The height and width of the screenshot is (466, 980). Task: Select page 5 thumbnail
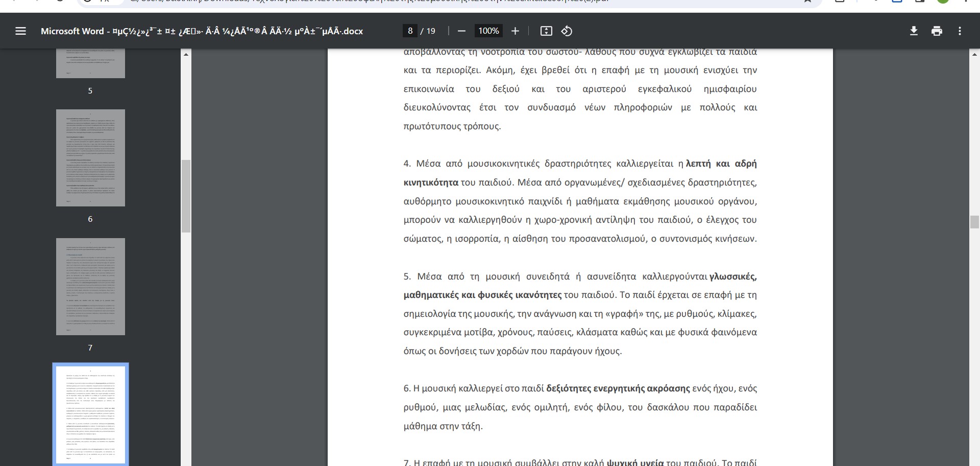tap(90, 63)
